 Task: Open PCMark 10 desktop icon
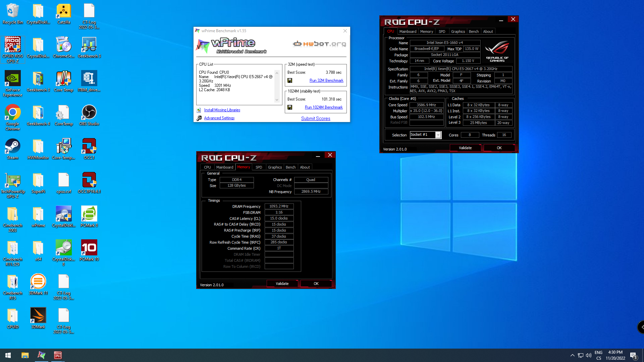click(89, 251)
